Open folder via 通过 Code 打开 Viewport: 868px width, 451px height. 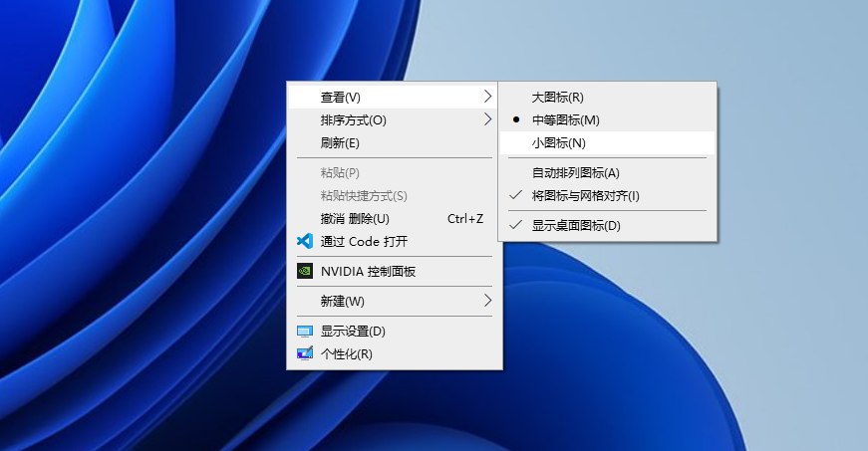(395, 242)
